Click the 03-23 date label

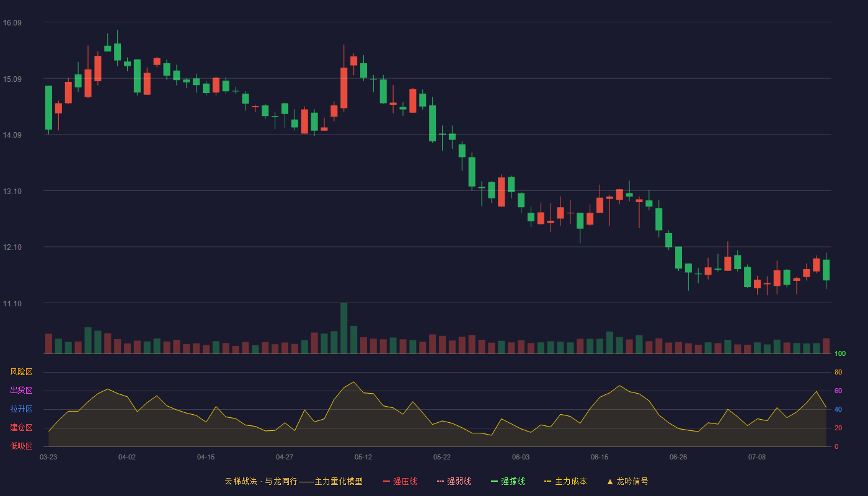coord(48,457)
